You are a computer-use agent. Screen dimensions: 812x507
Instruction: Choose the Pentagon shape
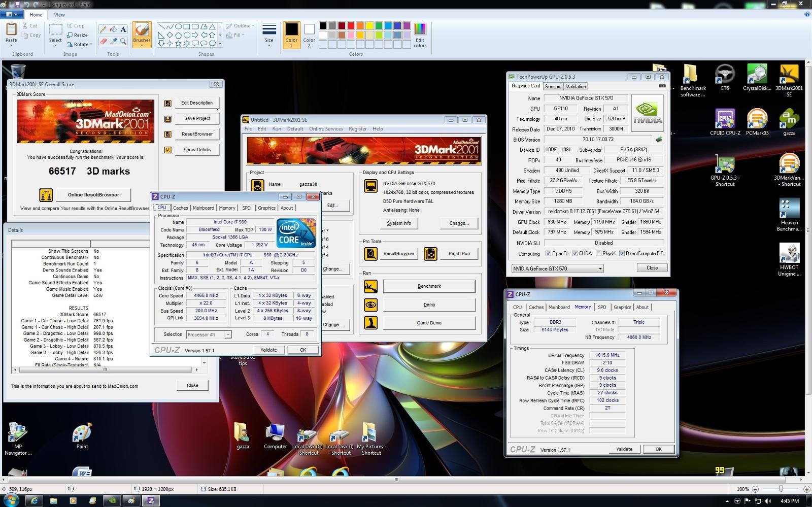click(178, 35)
